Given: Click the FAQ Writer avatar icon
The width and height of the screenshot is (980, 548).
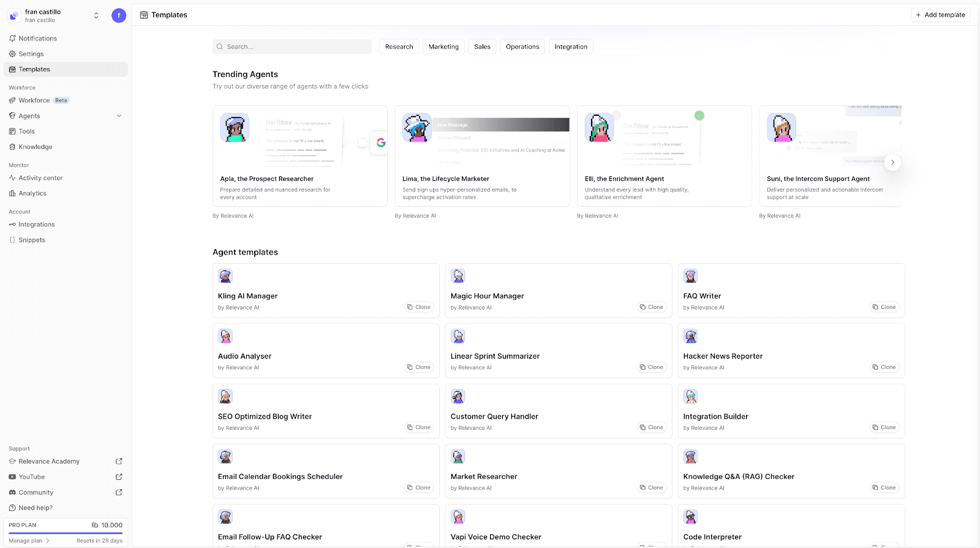Looking at the screenshot, I should coord(691,276).
